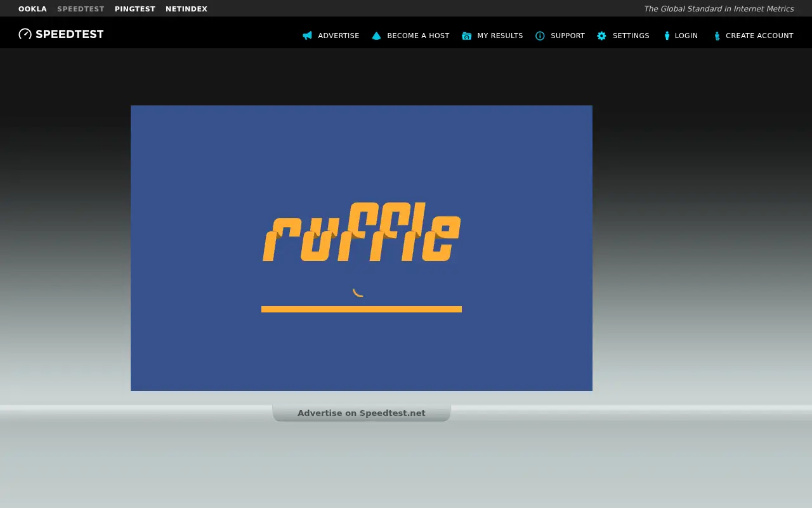Open the SPEEDTEST top menu item
This screenshot has height=508, width=812.
(x=81, y=9)
